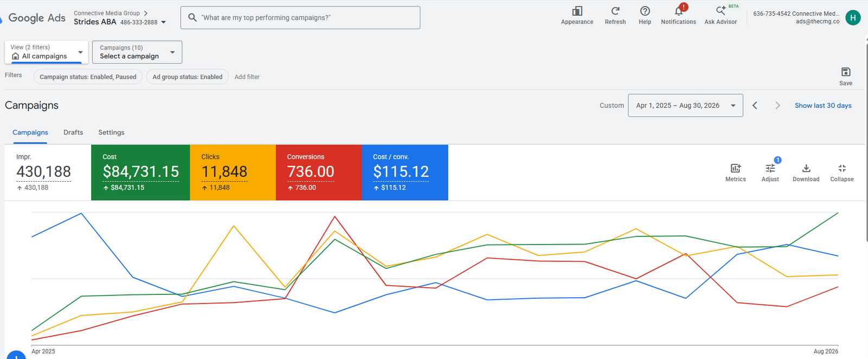Open the All campaigns view dropdown
This screenshot has height=359, width=868.
46,52
